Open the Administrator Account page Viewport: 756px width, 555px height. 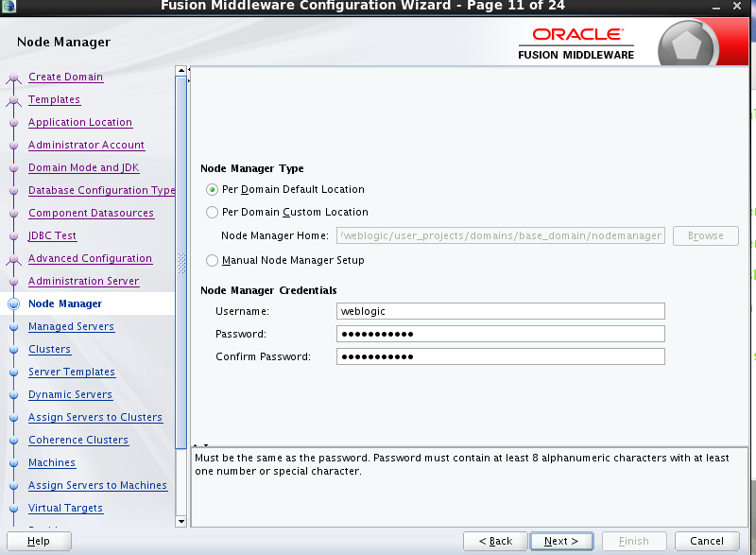pyautogui.click(x=86, y=145)
